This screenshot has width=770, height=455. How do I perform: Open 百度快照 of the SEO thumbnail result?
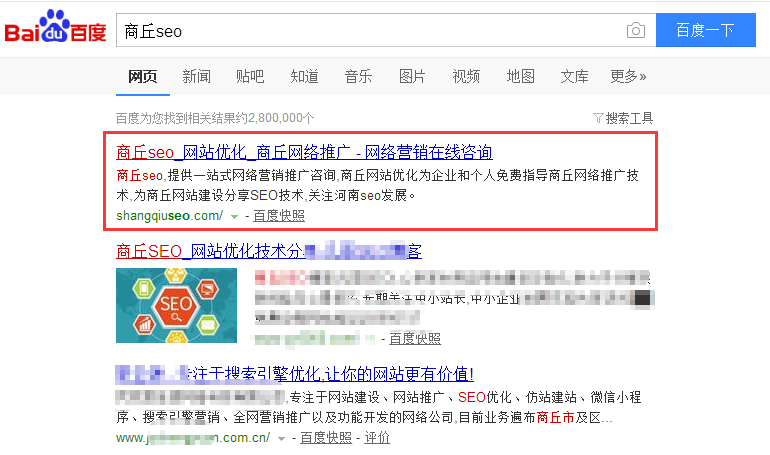[x=415, y=338]
